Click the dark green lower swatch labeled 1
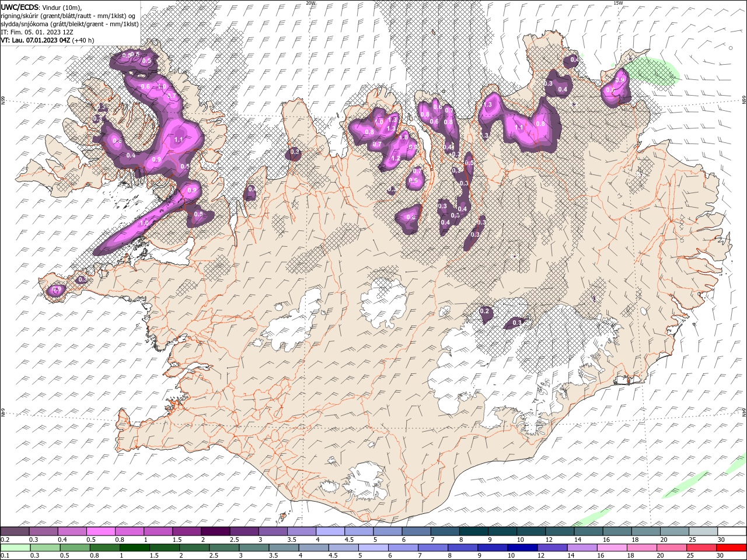This screenshot has width=747, height=560. pos(134,548)
